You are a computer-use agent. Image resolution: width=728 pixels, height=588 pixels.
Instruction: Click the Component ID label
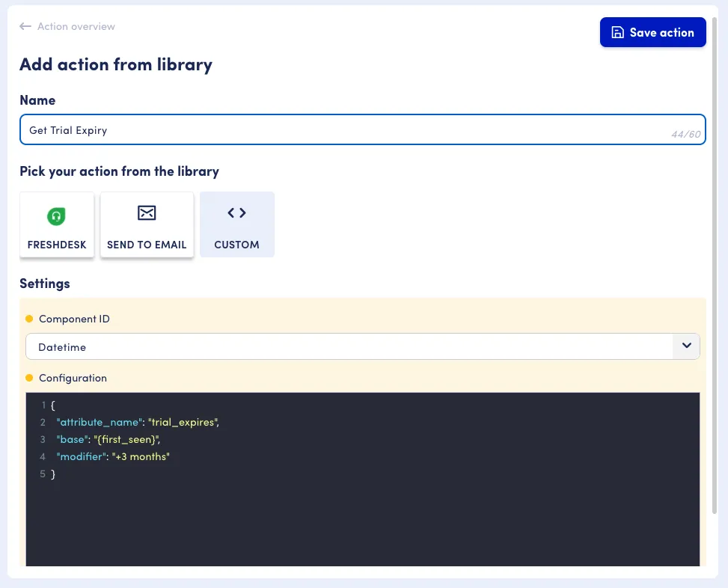click(x=74, y=319)
